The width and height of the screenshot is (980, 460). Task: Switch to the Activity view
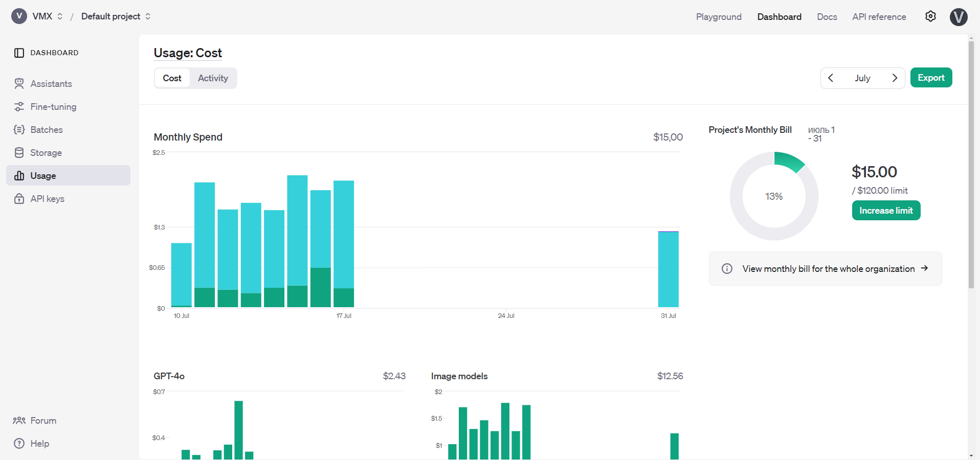[x=213, y=78]
